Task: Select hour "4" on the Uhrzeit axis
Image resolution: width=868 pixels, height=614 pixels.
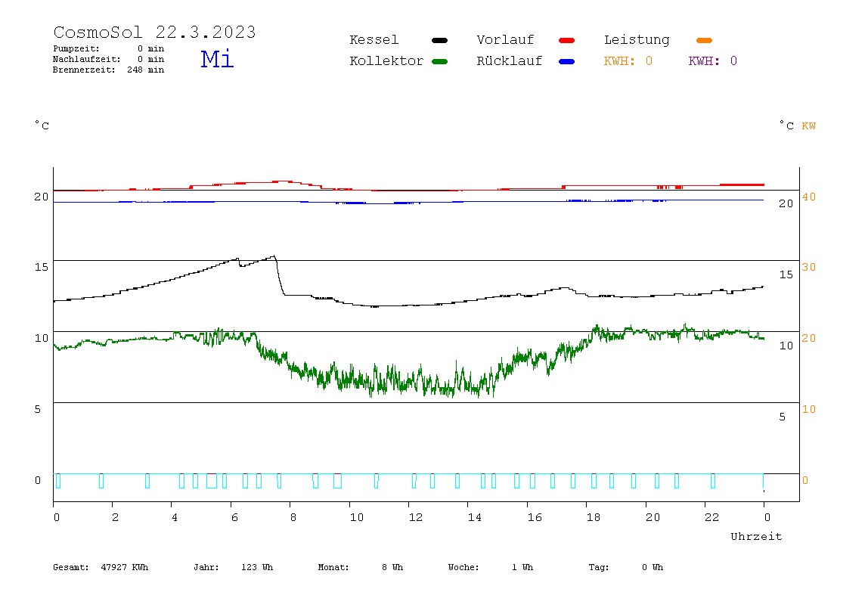Action: point(175,517)
